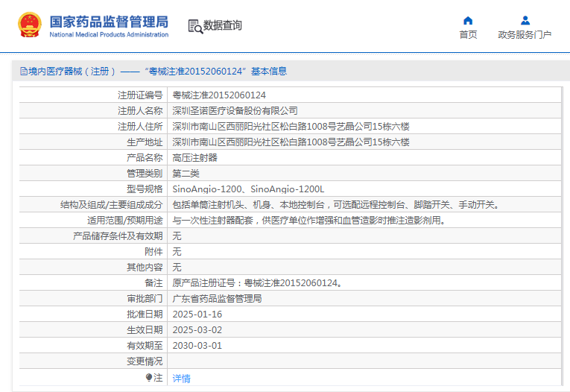The height and width of the screenshot is (392, 570).
Task: Click the 结构及组成/主要组成成分 label
Action: point(112,205)
